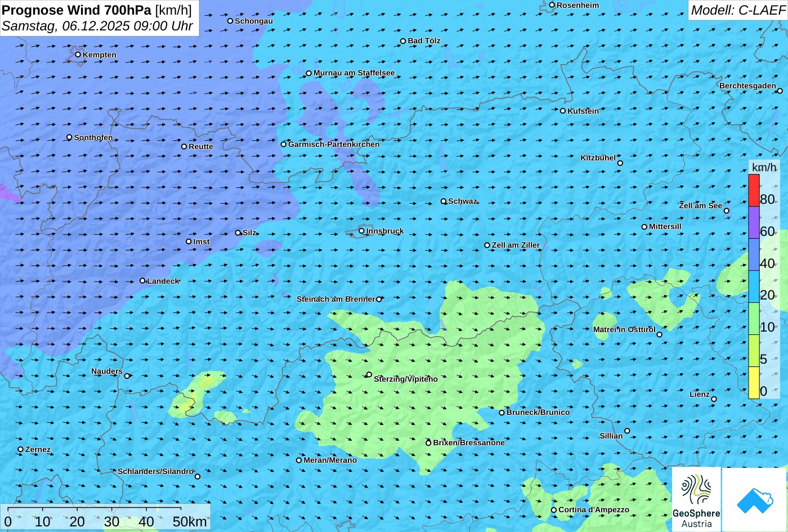This screenshot has width=788, height=532.
Task: Select the Zell am See marker
Action: 727,211
